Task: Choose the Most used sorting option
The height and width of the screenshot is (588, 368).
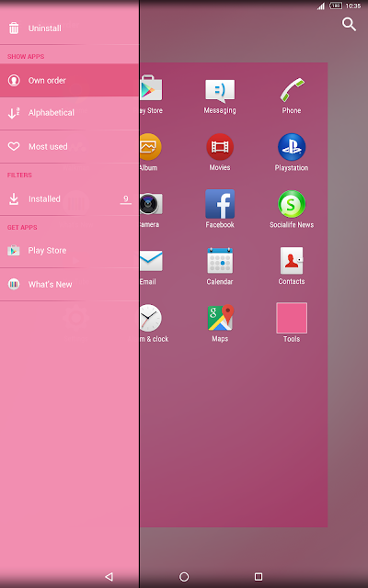Action: click(x=70, y=147)
